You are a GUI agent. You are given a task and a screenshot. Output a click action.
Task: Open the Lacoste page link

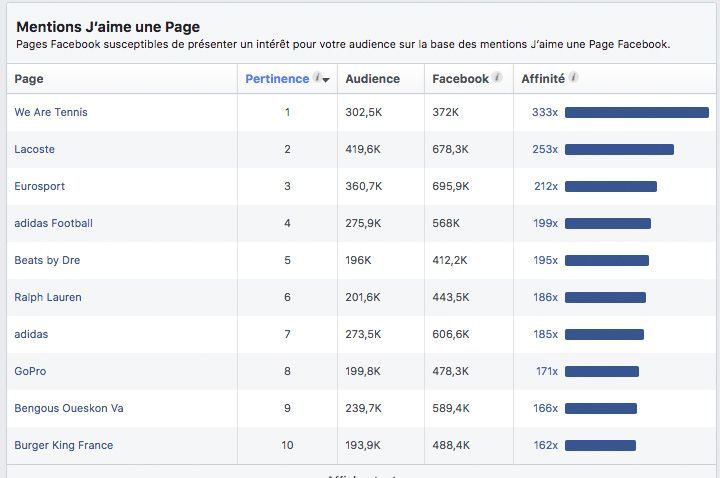click(35, 149)
